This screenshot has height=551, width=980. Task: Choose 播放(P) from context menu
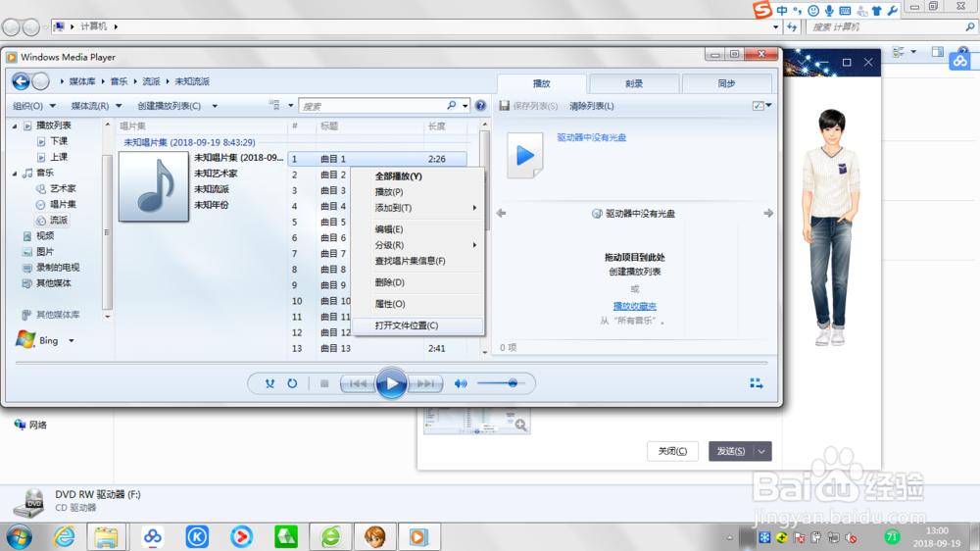click(417, 192)
